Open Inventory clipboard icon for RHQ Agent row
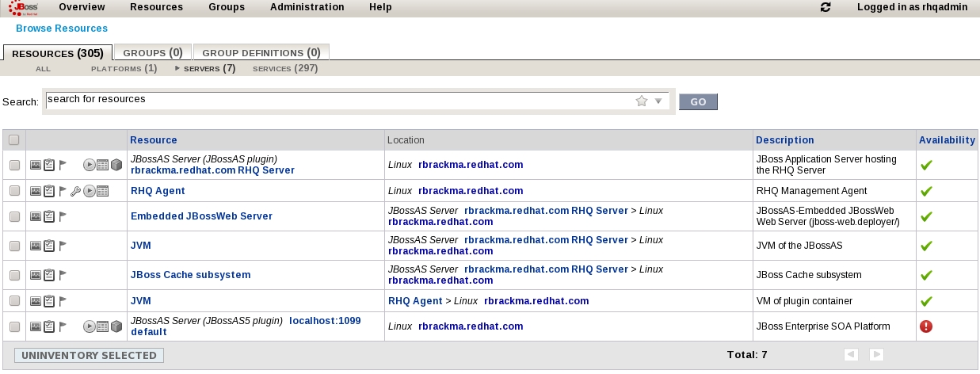Screen dimensions: 980x374 coord(49,191)
